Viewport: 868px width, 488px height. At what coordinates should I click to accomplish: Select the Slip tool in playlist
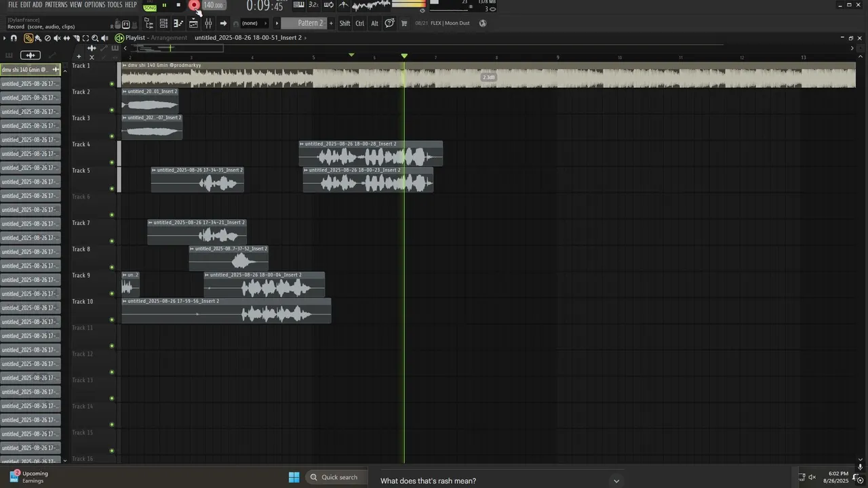click(x=66, y=38)
